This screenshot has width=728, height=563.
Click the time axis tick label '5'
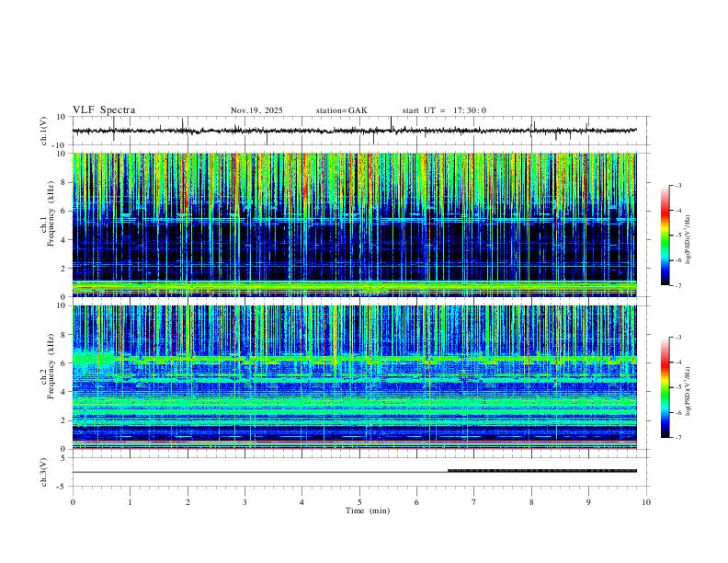pyautogui.click(x=359, y=502)
